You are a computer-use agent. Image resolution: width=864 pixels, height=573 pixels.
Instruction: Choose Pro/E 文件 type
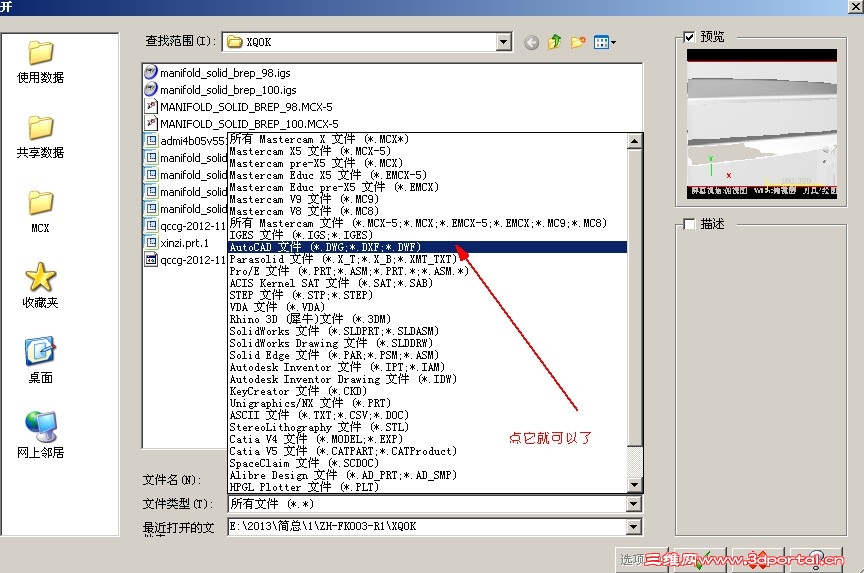coord(428,272)
